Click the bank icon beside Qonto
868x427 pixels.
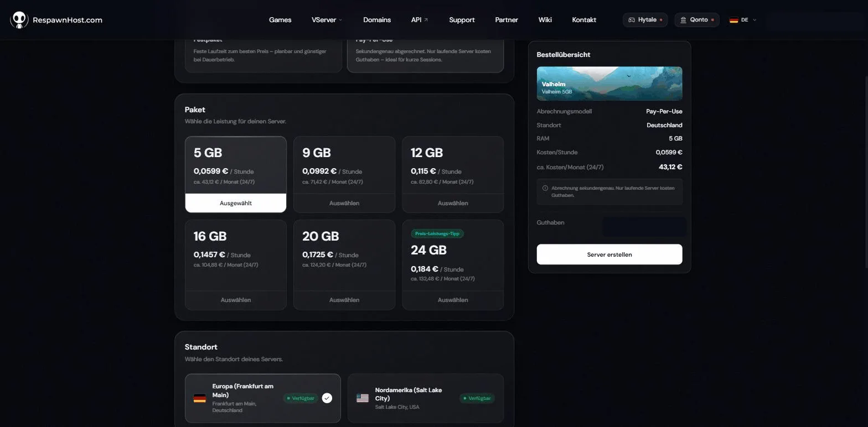tap(684, 20)
